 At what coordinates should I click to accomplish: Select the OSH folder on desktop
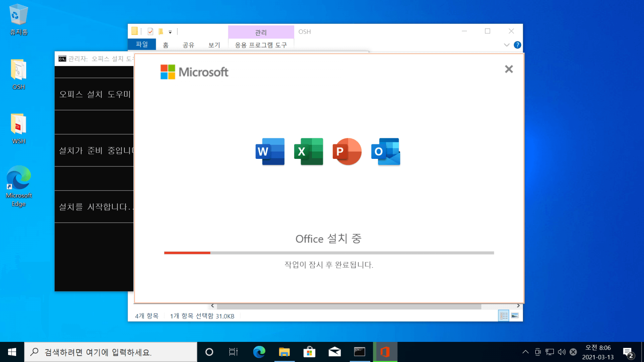pyautogui.click(x=19, y=74)
